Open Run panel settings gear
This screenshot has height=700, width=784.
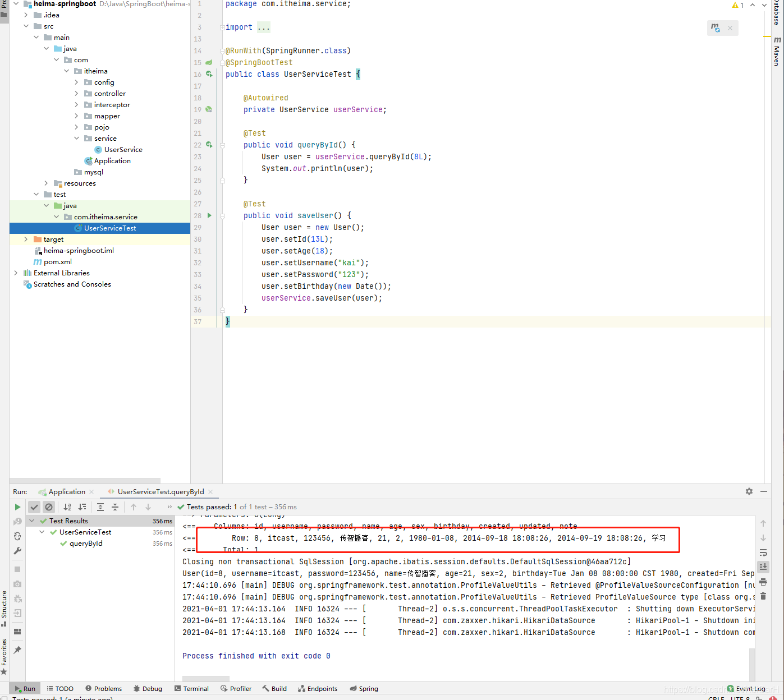click(x=749, y=491)
